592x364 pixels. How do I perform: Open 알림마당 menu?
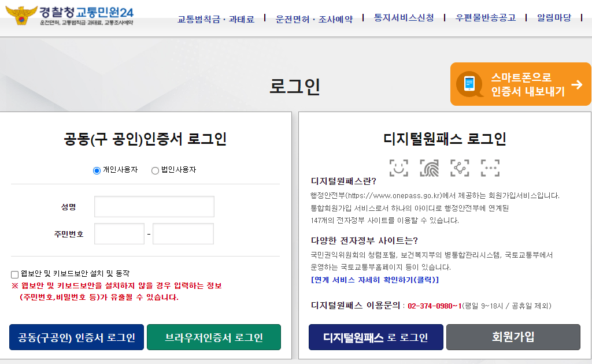click(554, 18)
